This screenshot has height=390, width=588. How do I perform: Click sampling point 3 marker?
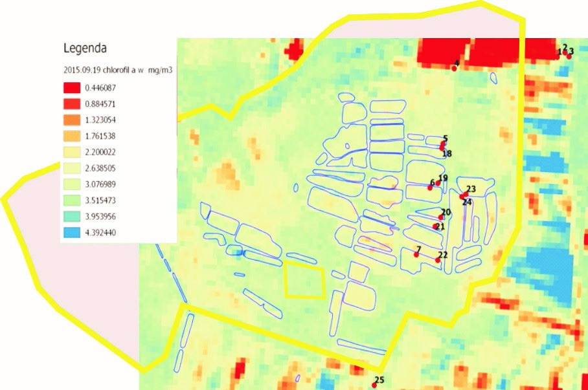point(569,56)
